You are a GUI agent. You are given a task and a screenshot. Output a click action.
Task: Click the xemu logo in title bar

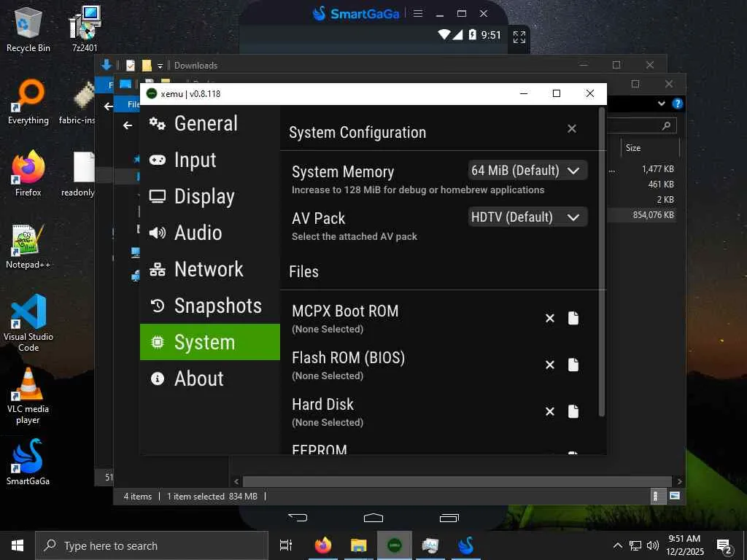click(152, 93)
